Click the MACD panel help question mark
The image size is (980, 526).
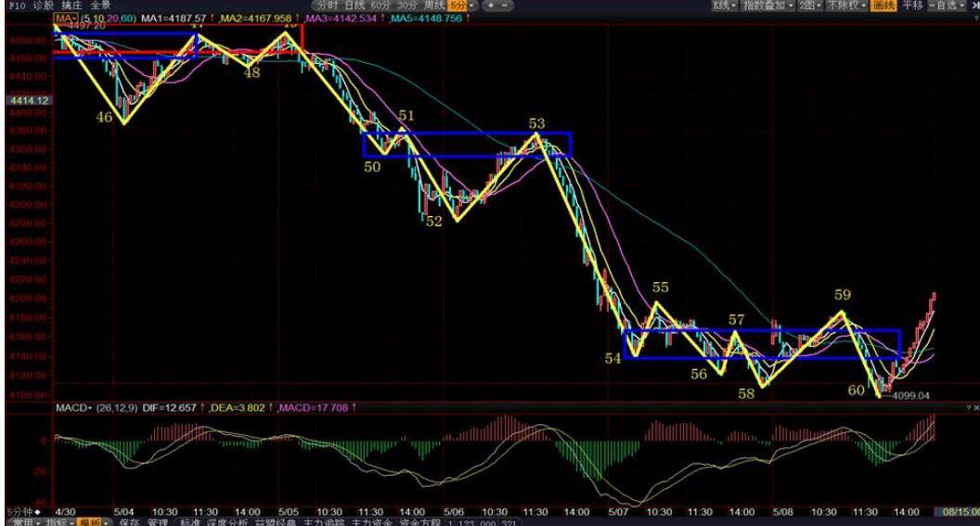[968, 407]
